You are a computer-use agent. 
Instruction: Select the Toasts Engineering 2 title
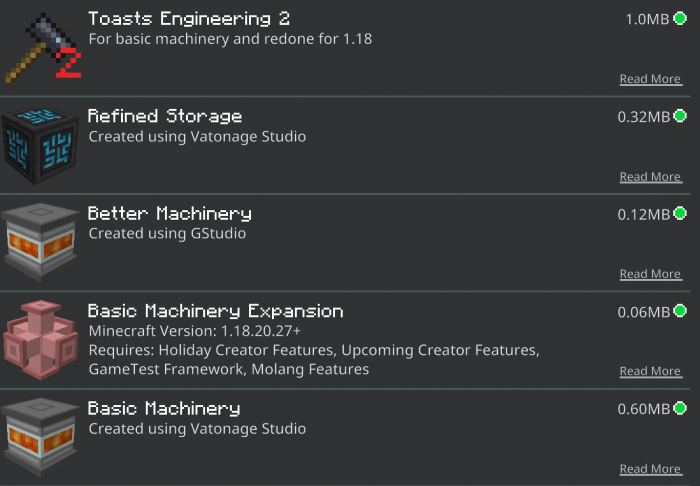189,19
